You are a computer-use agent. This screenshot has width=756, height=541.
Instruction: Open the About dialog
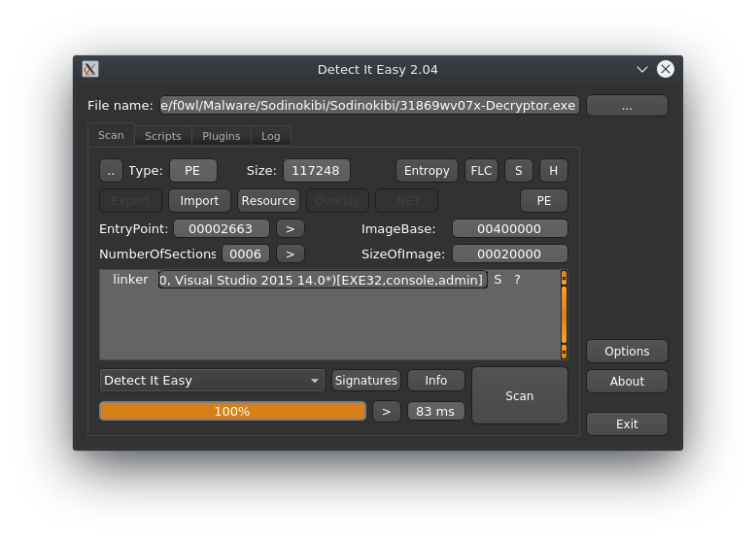(627, 382)
